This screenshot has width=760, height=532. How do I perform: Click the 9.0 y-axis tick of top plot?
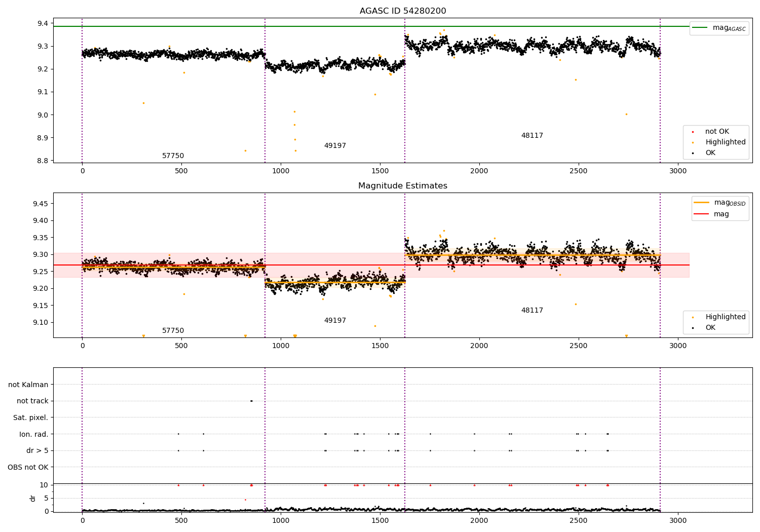[x=43, y=115]
